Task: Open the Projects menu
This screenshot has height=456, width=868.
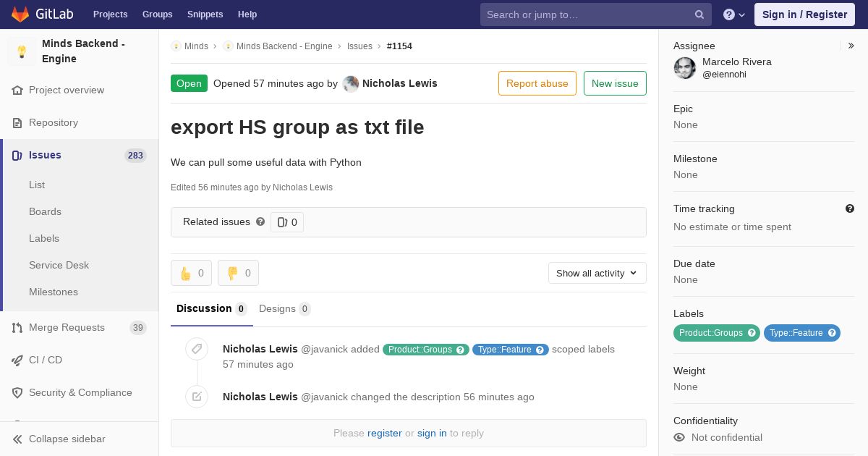Action: pos(110,14)
